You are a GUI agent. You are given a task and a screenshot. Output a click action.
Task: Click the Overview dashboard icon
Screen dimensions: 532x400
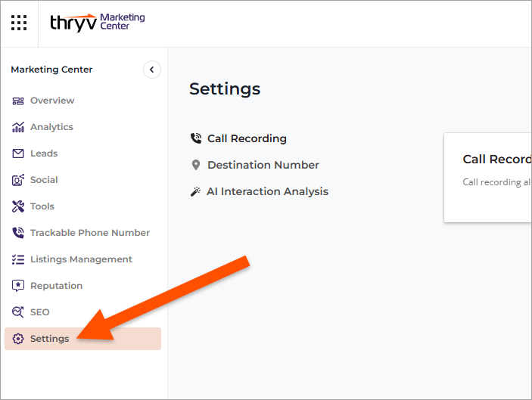[x=18, y=101]
